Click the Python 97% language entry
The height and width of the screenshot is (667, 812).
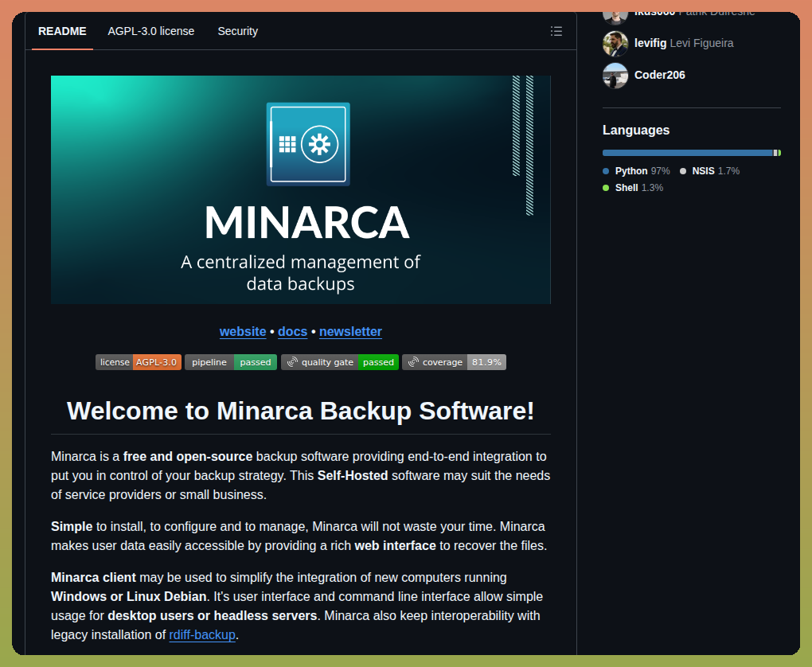pos(636,171)
